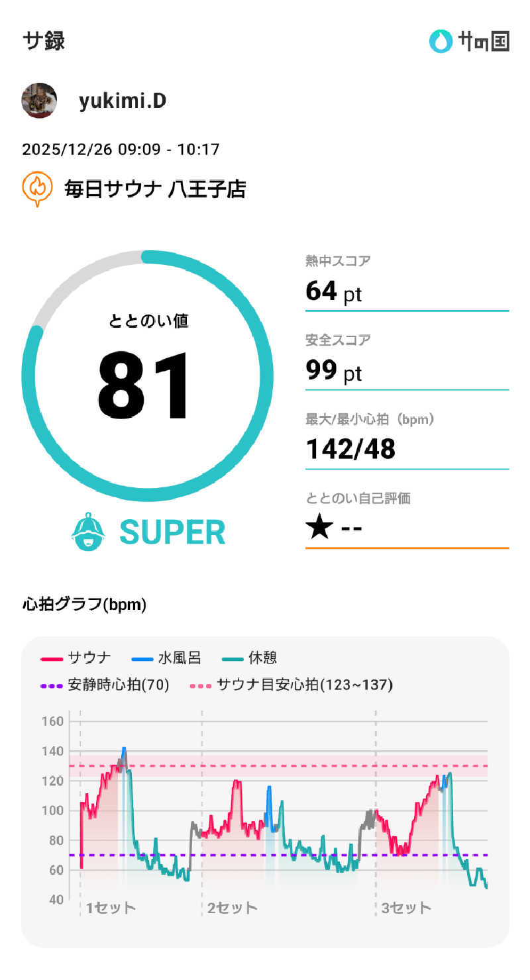Select the 3セット marker on the graph
The image size is (530, 980).
(405, 907)
